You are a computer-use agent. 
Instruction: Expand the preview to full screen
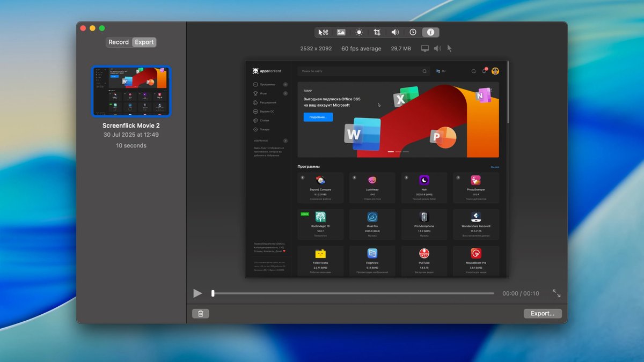coord(557,293)
